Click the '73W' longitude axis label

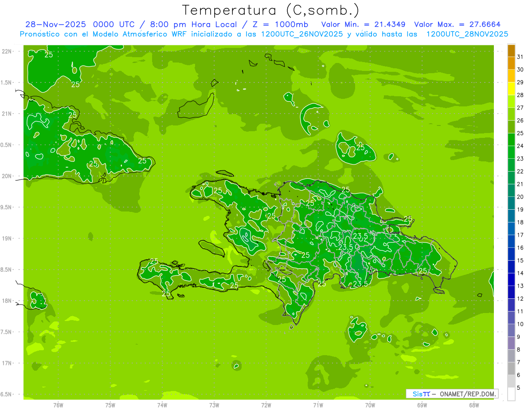tap(214, 405)
